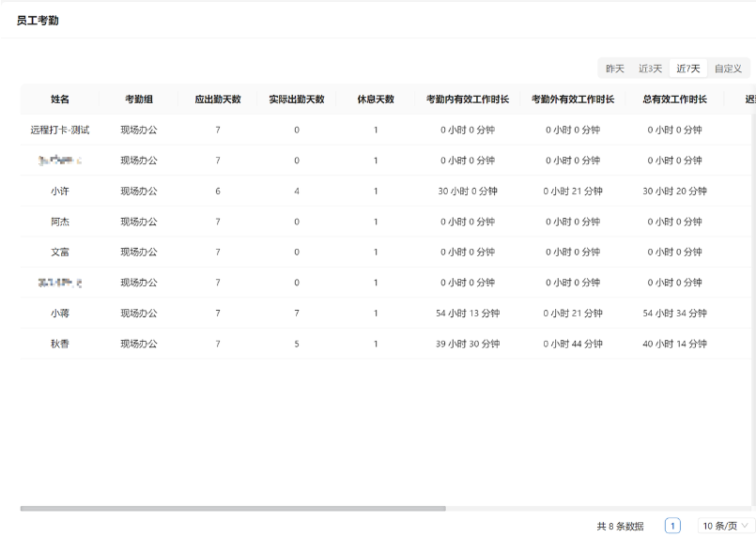The image size is (756, 537).
Task: Open the 自定义 custom date range
Action: [728, 69]
